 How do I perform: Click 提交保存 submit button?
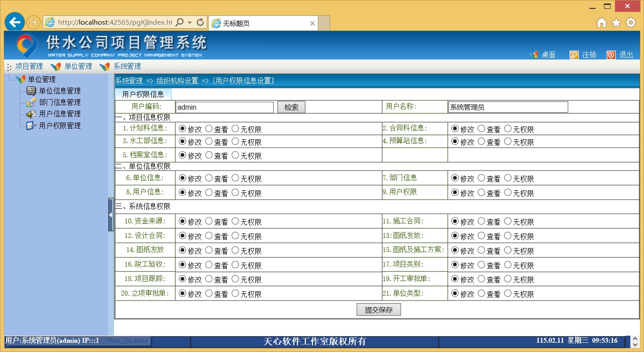379,310
